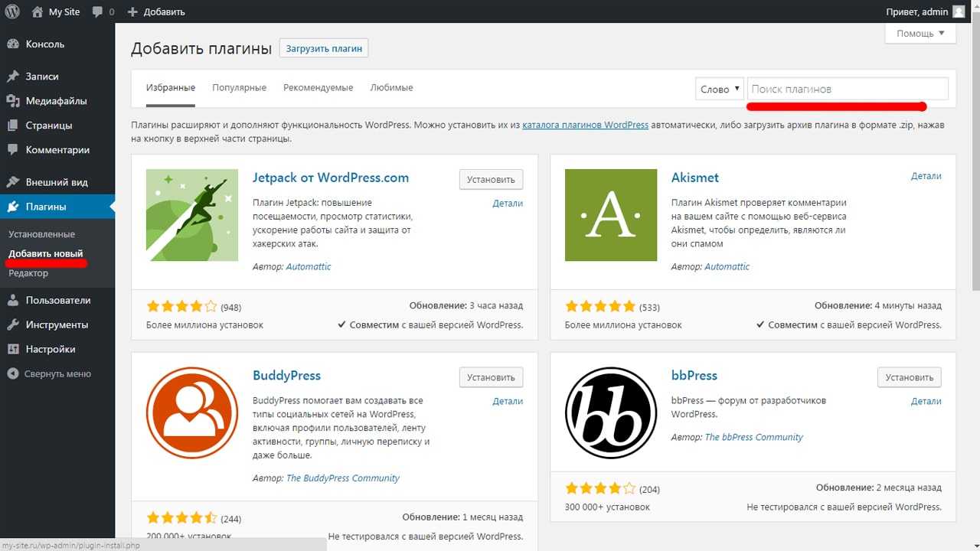Click the BuddyPress star rating
980x551 pixels.
[x=181, y=518]
